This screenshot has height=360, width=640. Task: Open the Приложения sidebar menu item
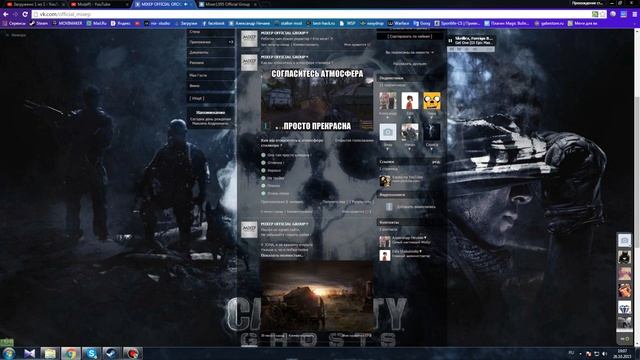[x=211, y=42]
